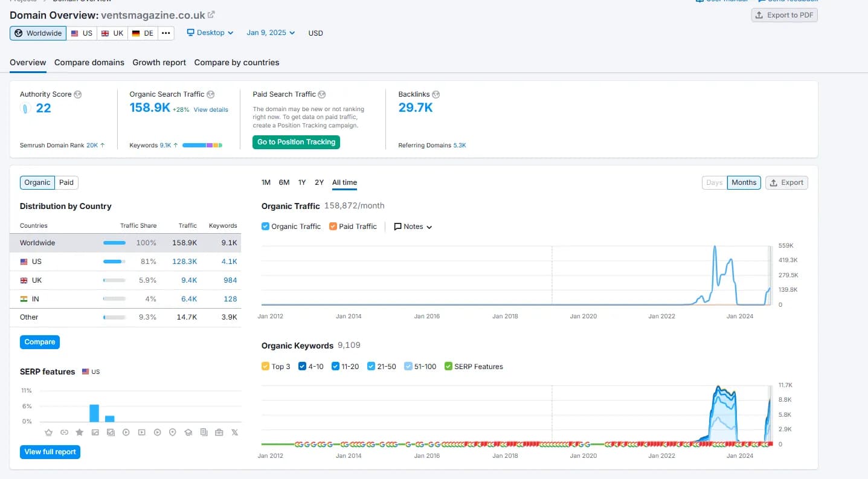Click the Notes speech-bubble icon

[398, 227]
